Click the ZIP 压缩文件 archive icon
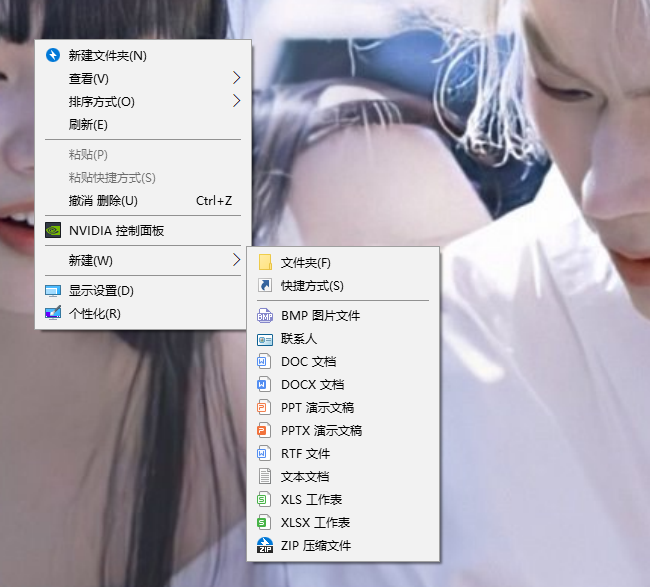Screen dimensions: 650x587 [x=264, y=545]
